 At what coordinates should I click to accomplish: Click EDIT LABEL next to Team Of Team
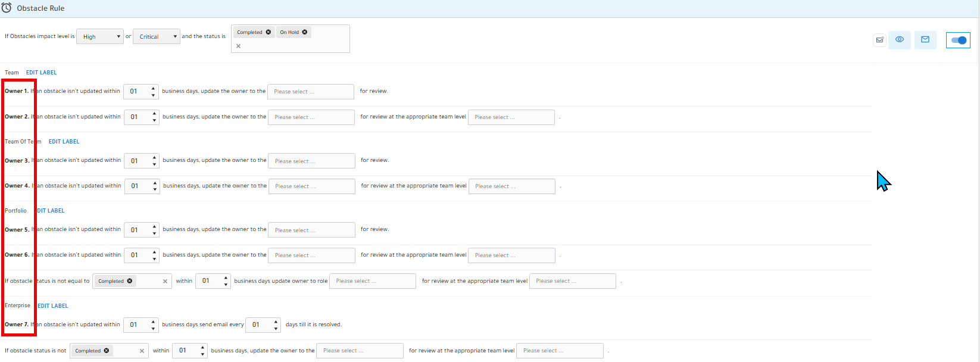(64, 142)
